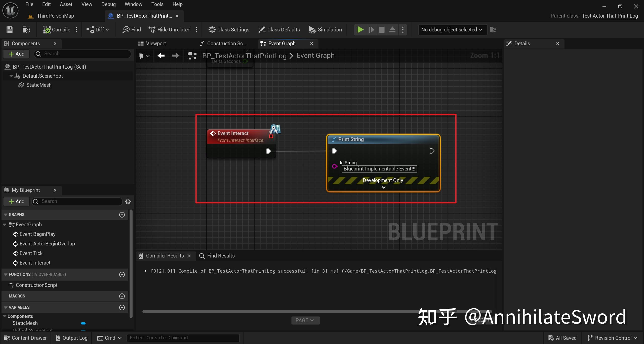Open the debug object selection dropdown

click(452, 30)
